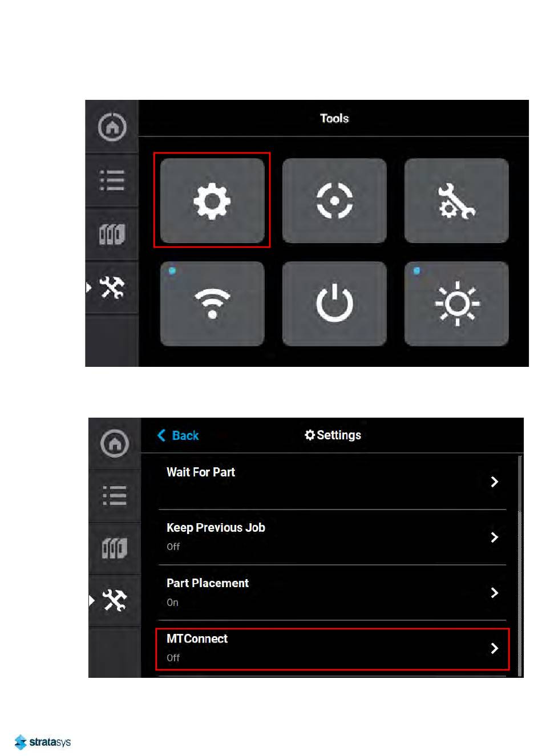Click the Settings page scrollbar
The width and height of the screenshot is (542, 756).
(x=520, y=566)
